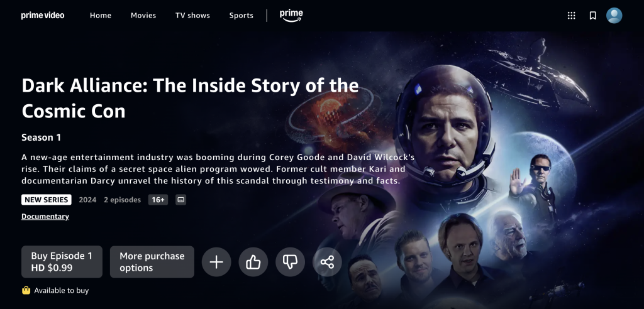Dislike the series with thumbs-down icon
644x309 pixels.
point(290,262)
